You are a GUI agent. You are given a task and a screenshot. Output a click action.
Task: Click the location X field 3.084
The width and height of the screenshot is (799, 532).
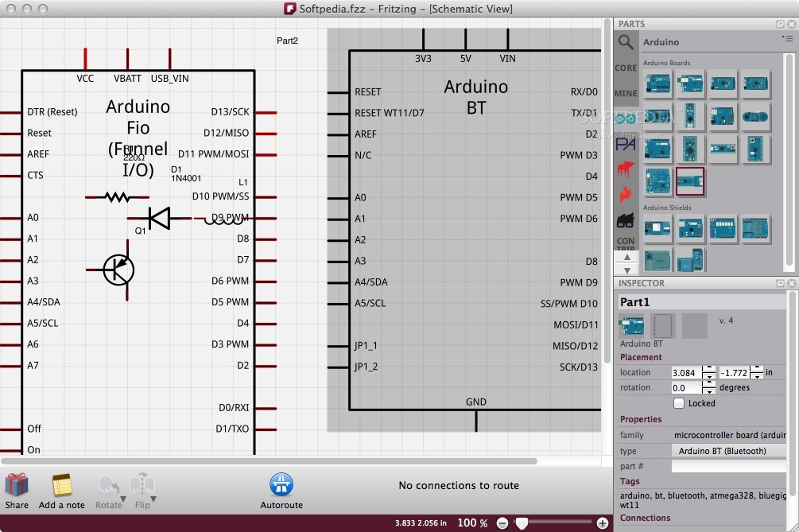[x=686, y=372]
